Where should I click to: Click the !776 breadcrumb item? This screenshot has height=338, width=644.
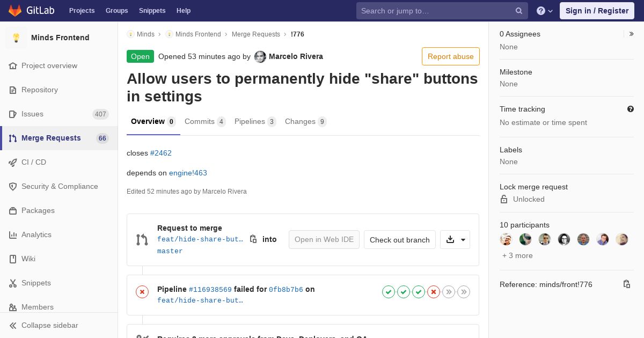[x=297, y=34]
